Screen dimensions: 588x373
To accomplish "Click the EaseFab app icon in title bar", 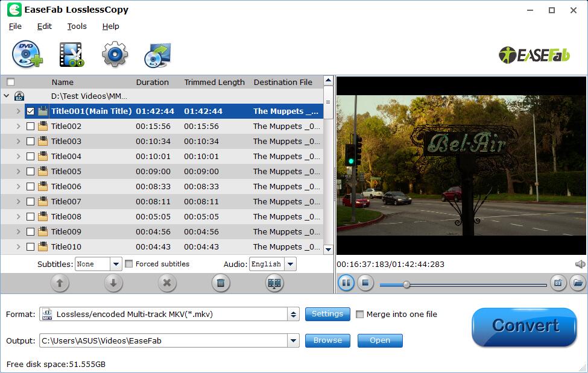I will point(14,10).
